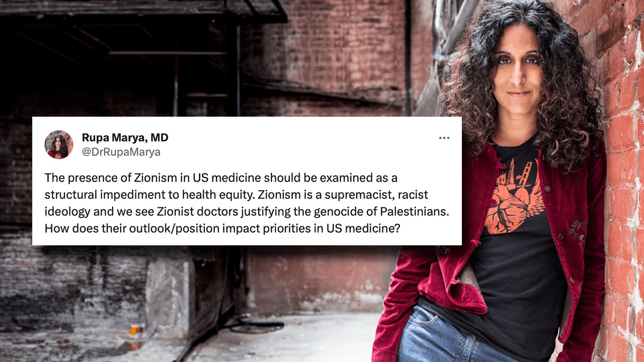Click the tweet's last line ending "US medicine?"
644x362 pixels.
(x=222, y=228)
